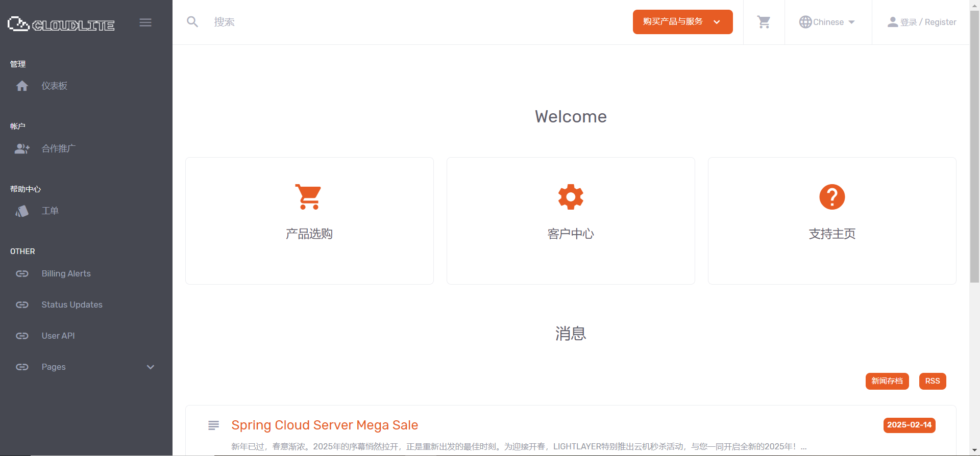Screen dimensions: 980x456
Task: Open the 支持主页 card label
Action: [x=832, y=234]
